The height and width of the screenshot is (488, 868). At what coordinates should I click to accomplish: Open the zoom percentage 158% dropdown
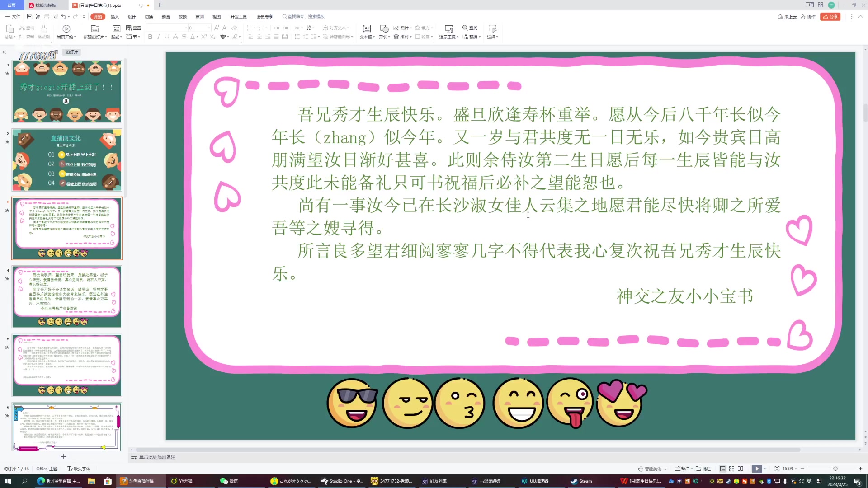[x=790, y=469]
